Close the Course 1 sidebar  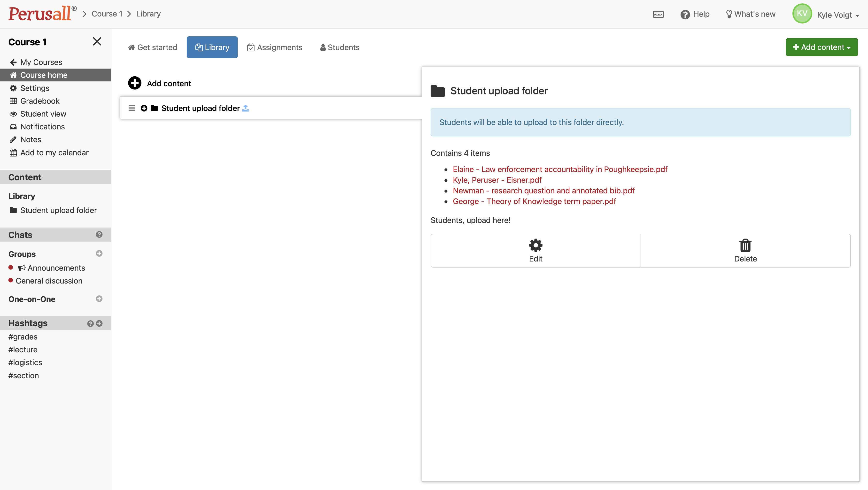point(97,41)
